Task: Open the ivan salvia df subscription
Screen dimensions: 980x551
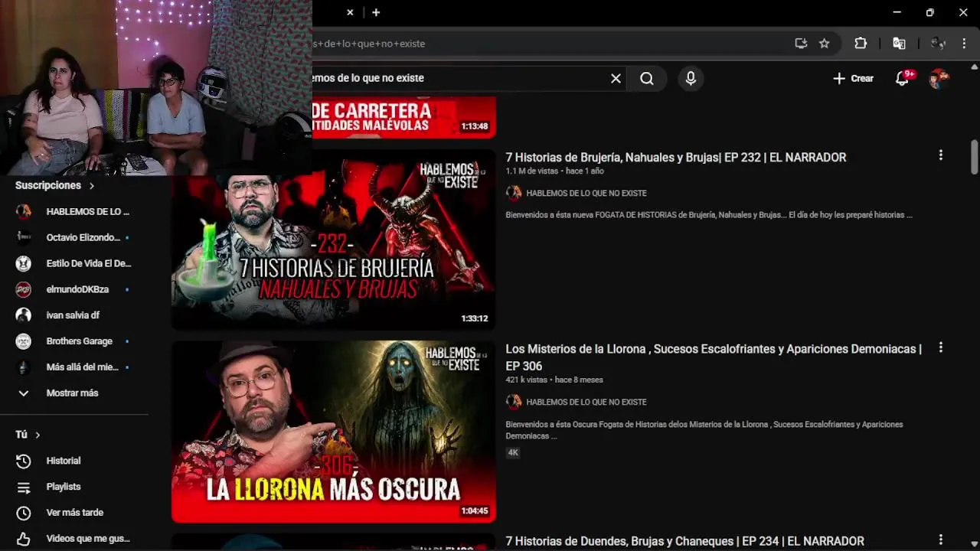Action: [74, 315]
